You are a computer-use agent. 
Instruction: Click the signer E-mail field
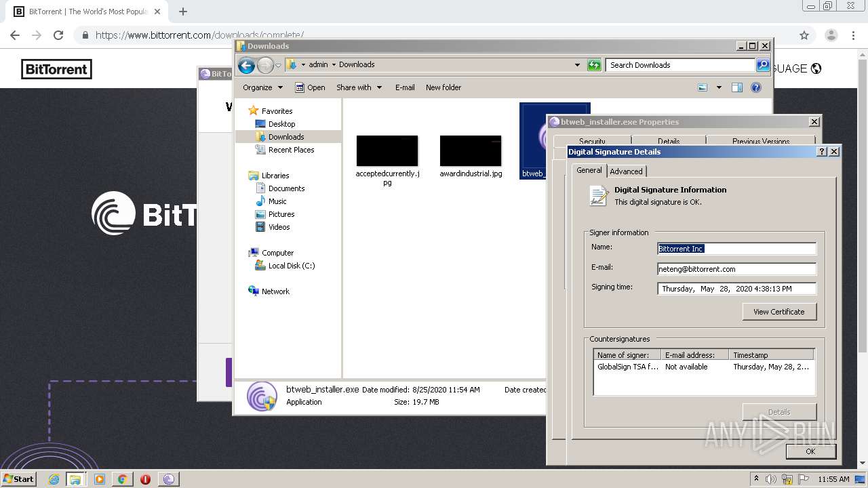[x=736, y=269]
